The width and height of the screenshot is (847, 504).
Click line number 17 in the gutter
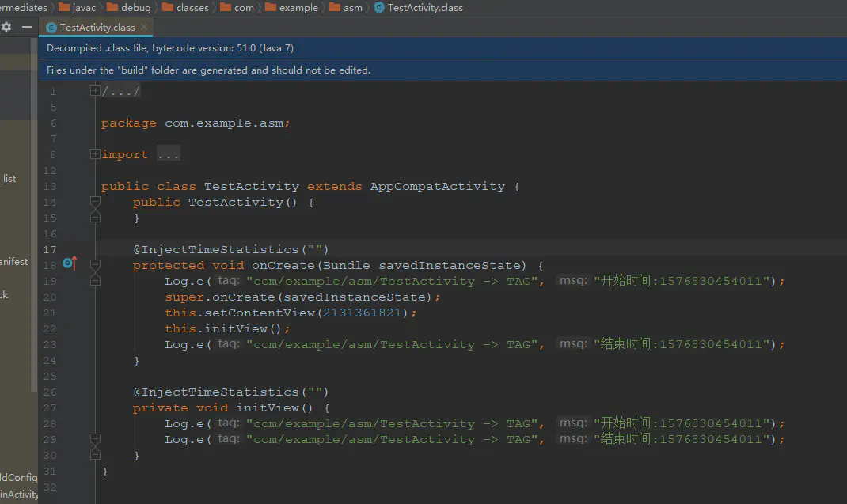pos(50,249)
